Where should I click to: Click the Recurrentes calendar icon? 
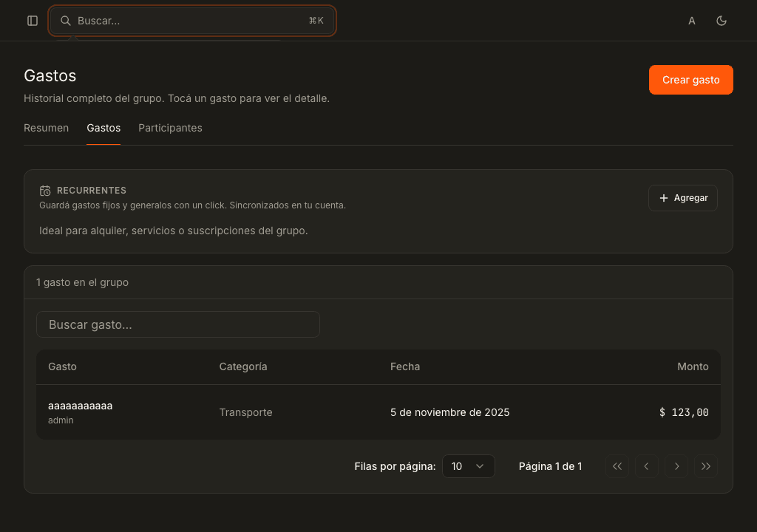45,191
